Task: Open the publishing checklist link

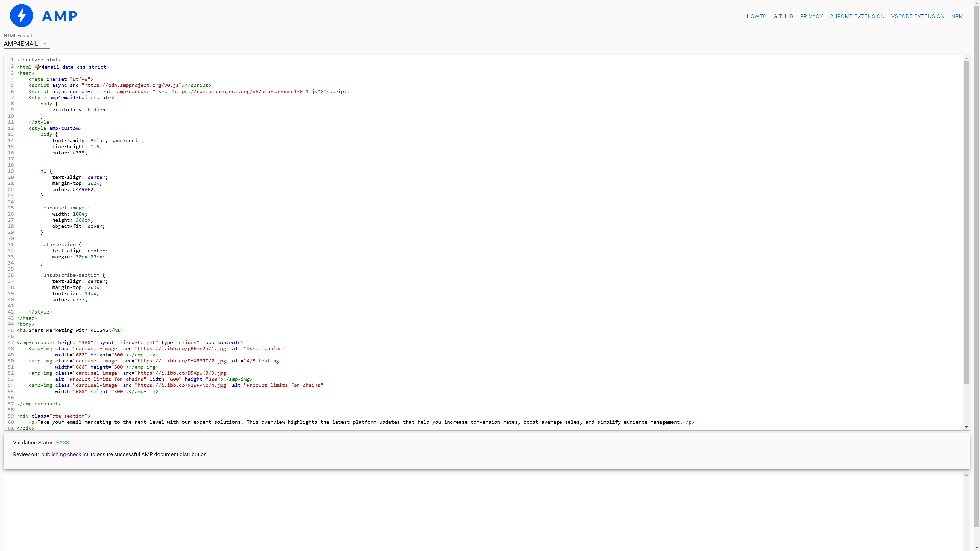Action: [65, 454]
